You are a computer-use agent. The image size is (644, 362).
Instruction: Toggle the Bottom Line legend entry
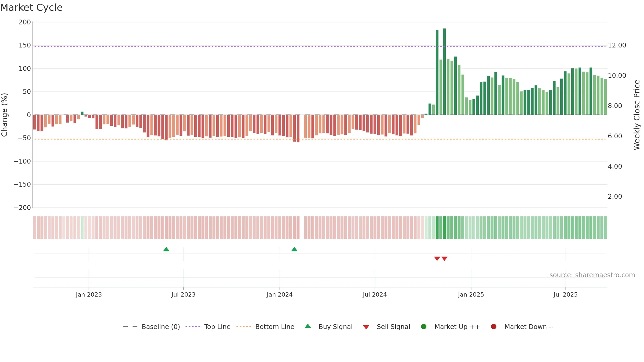click(x=265, y=327)
